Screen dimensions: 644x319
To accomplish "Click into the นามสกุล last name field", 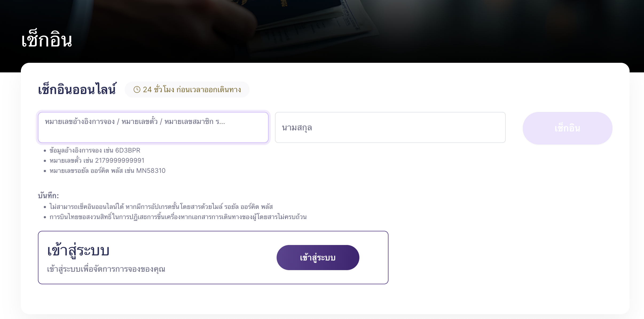I will pos(390,127).
